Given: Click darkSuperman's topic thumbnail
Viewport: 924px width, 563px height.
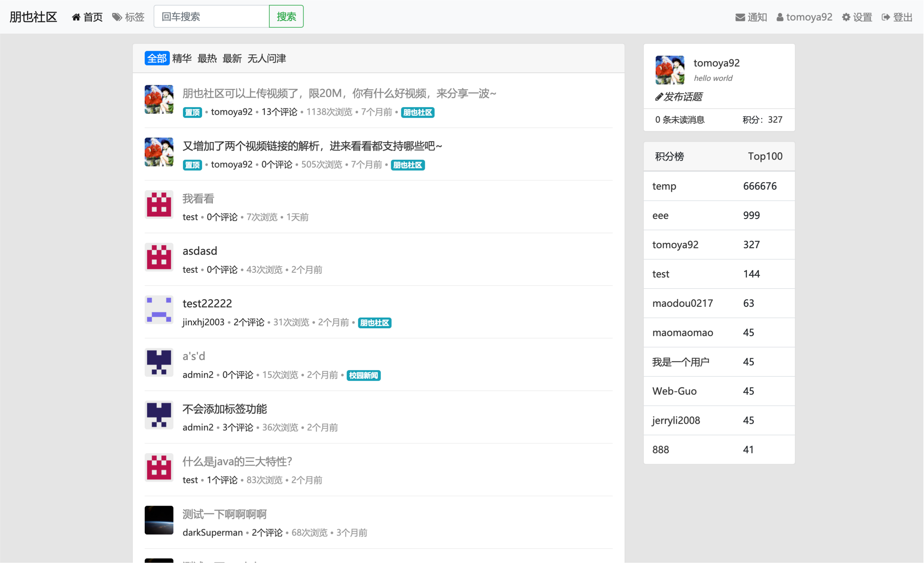Looking at the screenshot, I should click(158, 520).
